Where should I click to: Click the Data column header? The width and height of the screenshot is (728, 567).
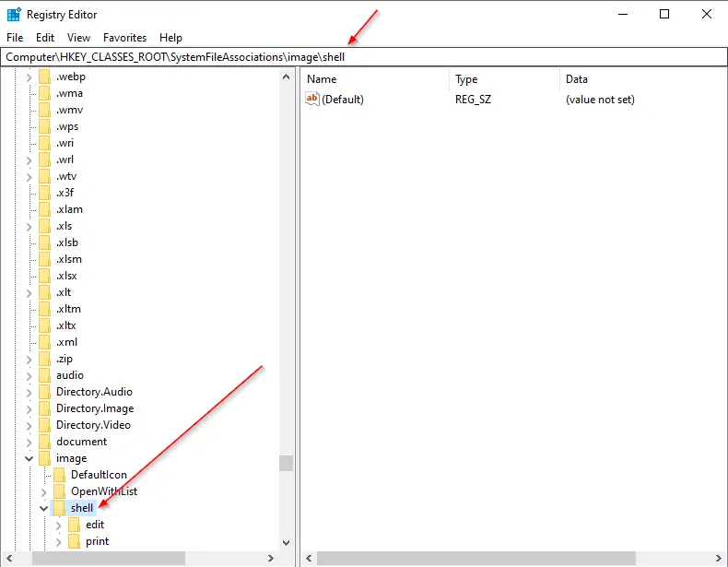coord(643,79)
